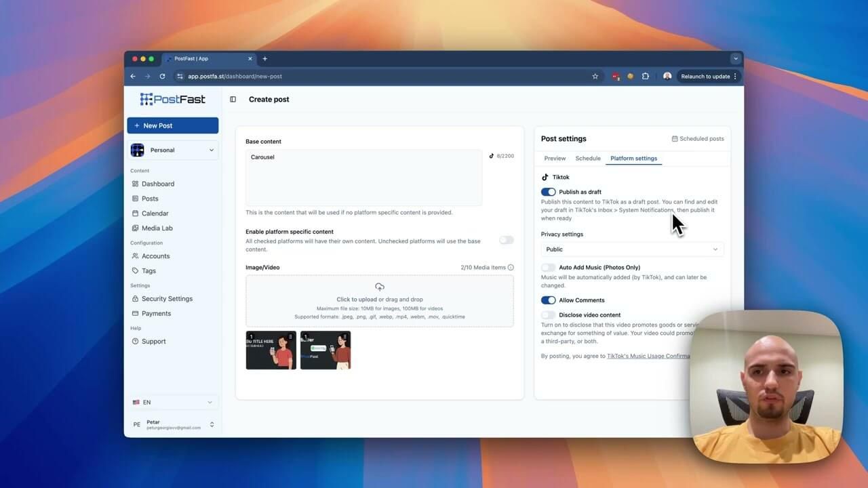Open the EN language dropdown
Screen dimensions: 868x488
(173, 403)
